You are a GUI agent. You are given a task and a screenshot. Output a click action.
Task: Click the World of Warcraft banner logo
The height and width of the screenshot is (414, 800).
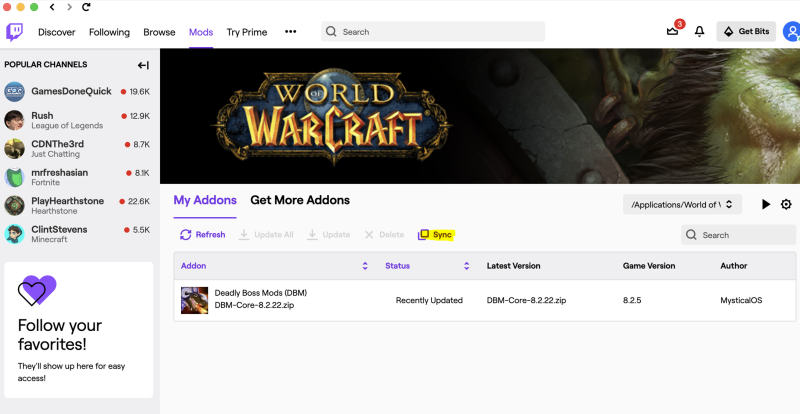pyautogui.click(x=331, y=117)
